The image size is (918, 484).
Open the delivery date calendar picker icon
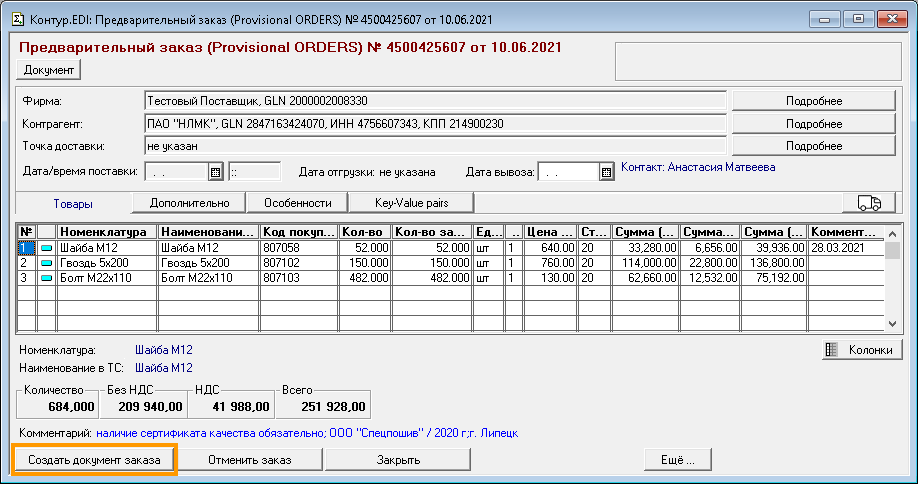[x=215, y=172]
